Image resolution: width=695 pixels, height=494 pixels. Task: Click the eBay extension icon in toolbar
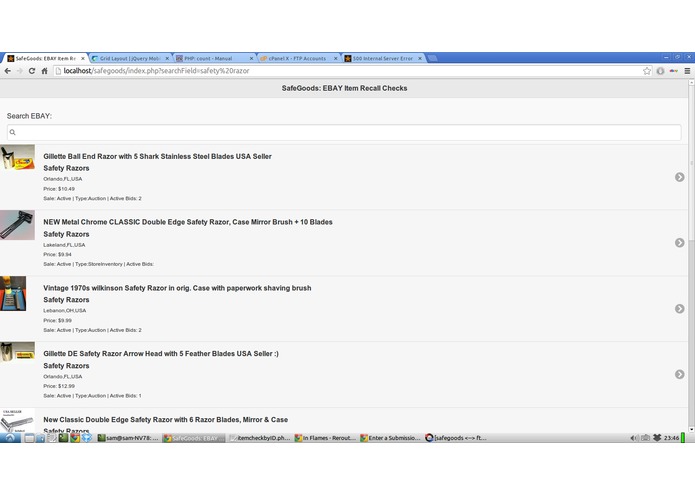(x=673, y=71)
